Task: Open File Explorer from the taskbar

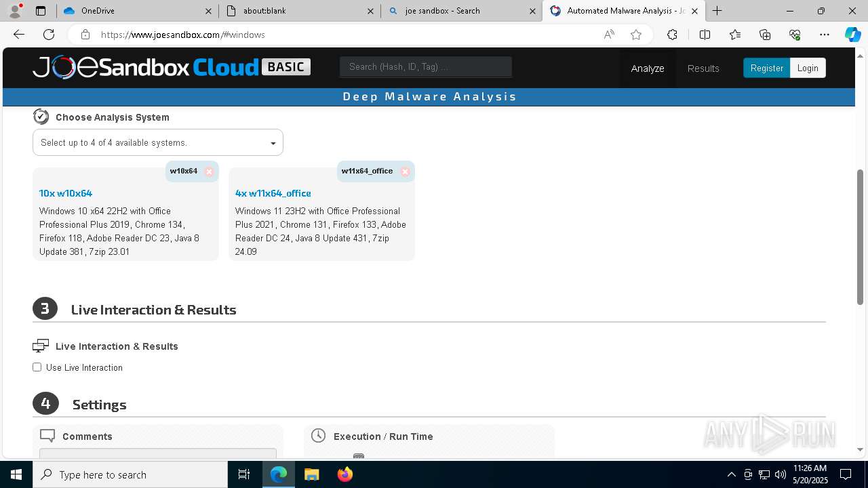Action: (311, 474)
